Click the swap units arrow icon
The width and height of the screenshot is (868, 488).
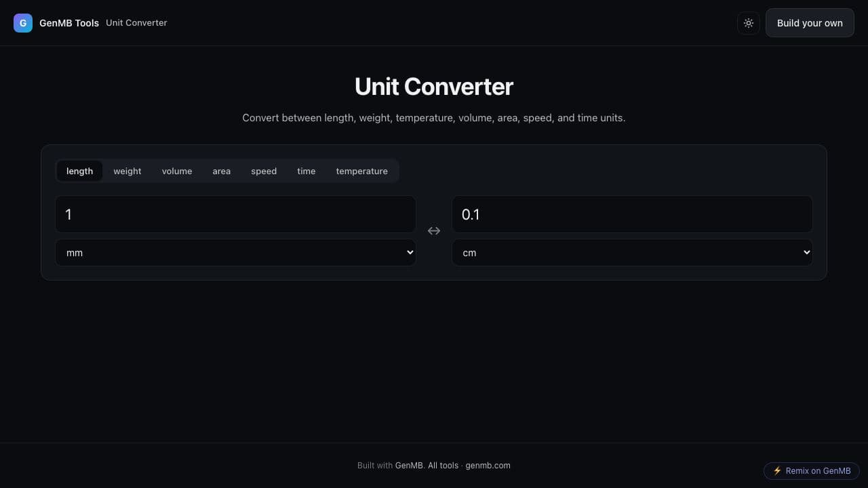tap(434, 231)
